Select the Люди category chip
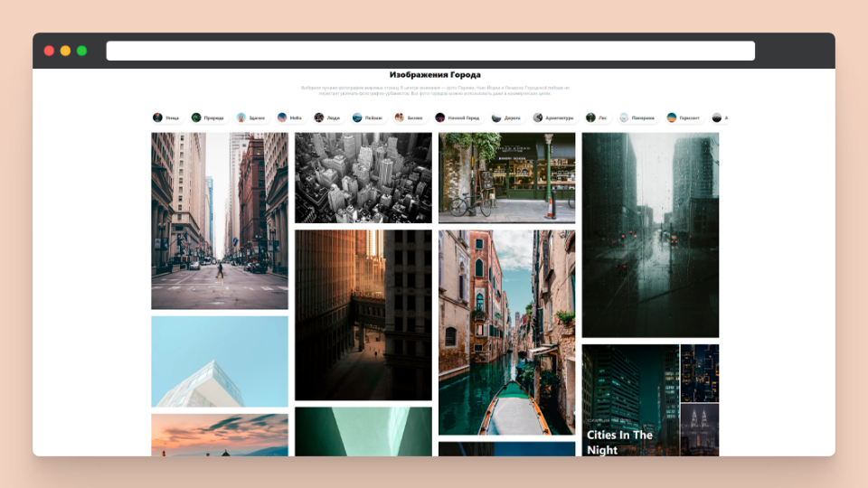The image size is (868, 488). (x=327, y=117)
